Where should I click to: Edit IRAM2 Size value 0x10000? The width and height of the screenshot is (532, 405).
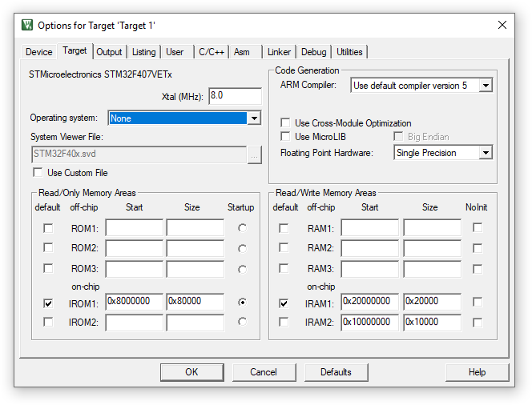coord(433,323)
